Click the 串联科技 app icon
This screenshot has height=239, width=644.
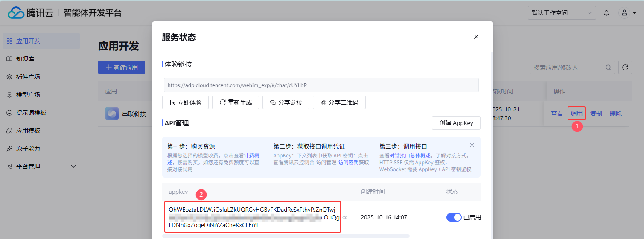[112, 114]
